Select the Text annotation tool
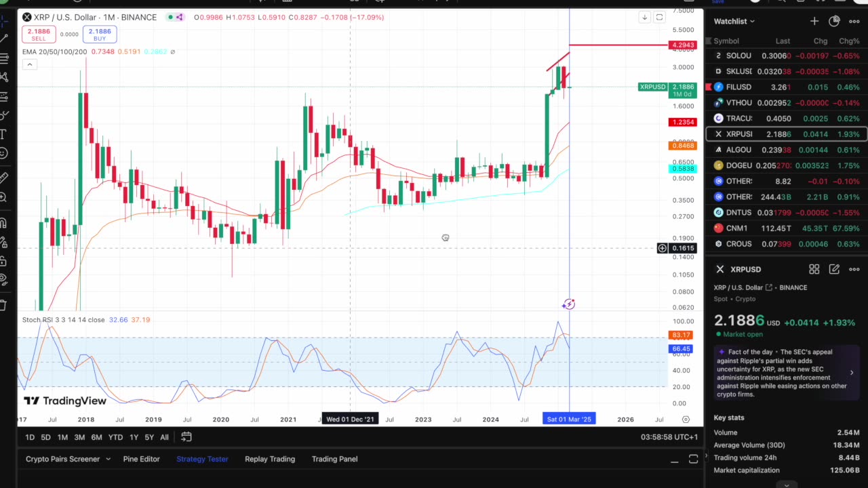 click(x=3, y=134)
